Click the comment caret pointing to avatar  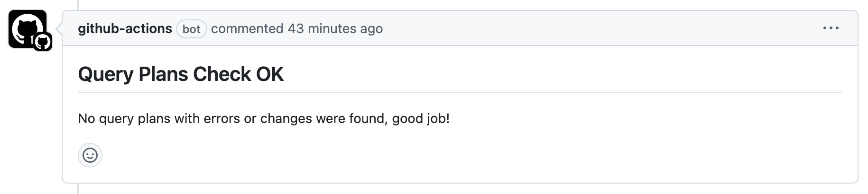tap(59, 28)
